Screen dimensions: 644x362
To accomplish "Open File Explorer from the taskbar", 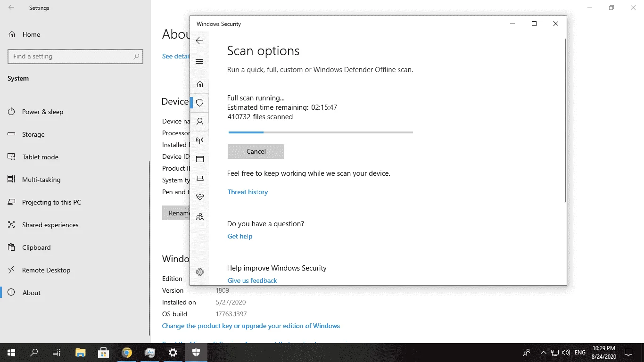I will click(x=81, y=353).
